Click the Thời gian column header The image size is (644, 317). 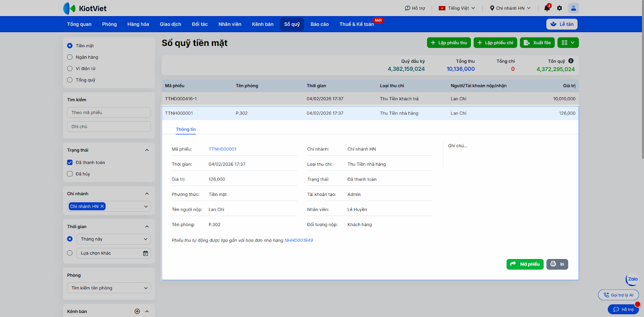[316, 86]
